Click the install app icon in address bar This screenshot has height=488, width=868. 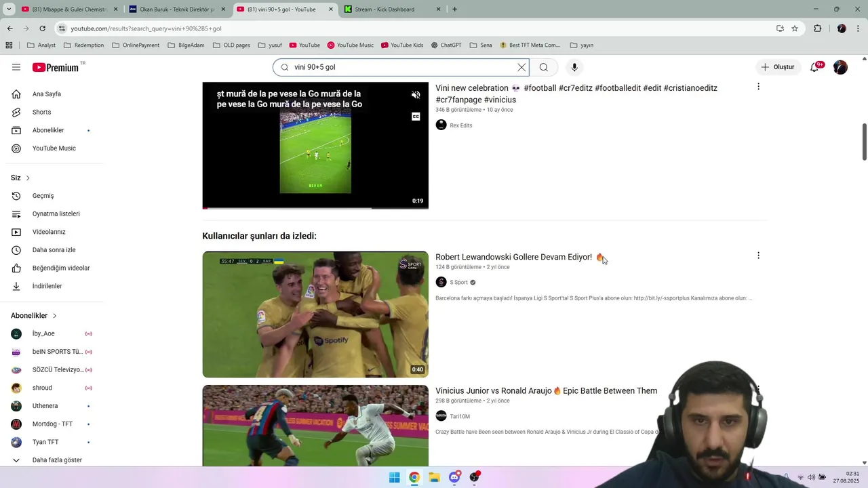pos(780,28)
